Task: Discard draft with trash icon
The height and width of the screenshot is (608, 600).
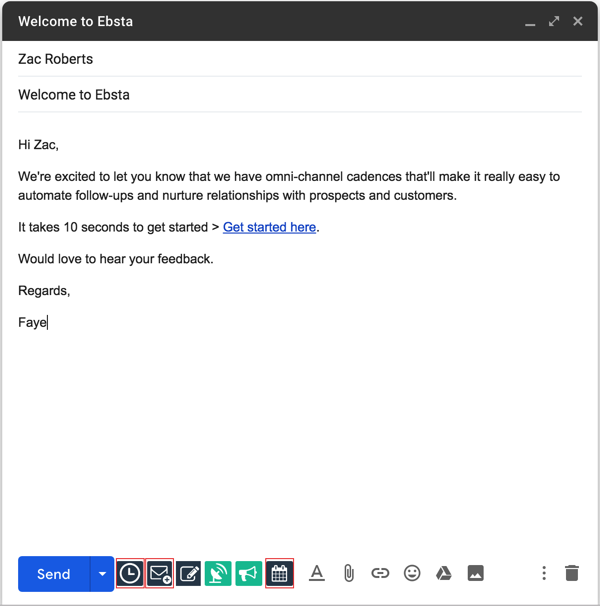Action: tap(572, 573)
